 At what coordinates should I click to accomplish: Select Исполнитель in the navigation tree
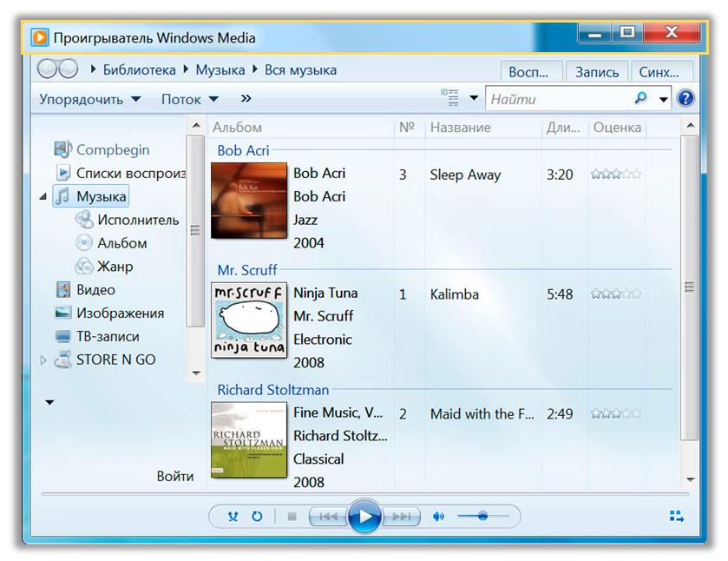point(128,220)
